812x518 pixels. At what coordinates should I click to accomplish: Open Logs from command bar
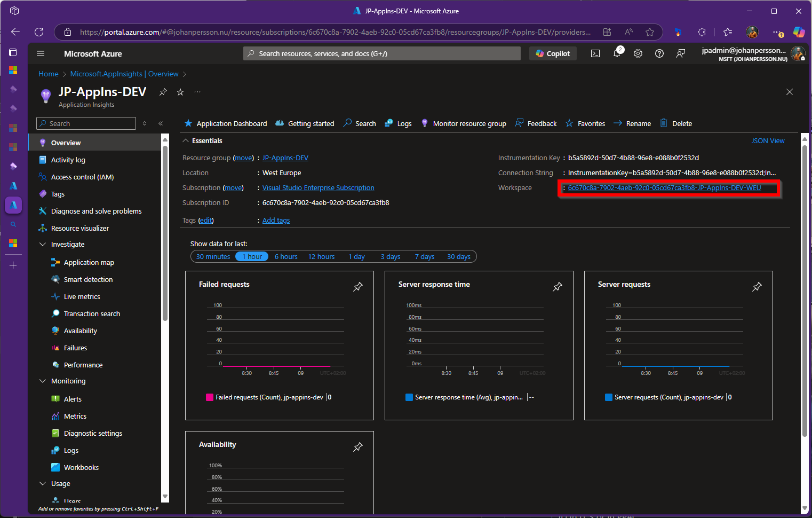pyautogui.click(x=398, y=123)
